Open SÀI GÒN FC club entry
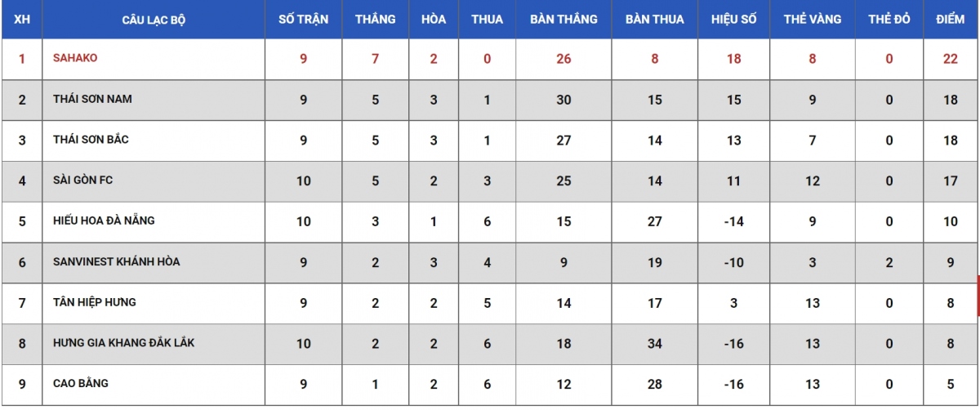Viewport: 980px width, 410px height. (82, 180)
